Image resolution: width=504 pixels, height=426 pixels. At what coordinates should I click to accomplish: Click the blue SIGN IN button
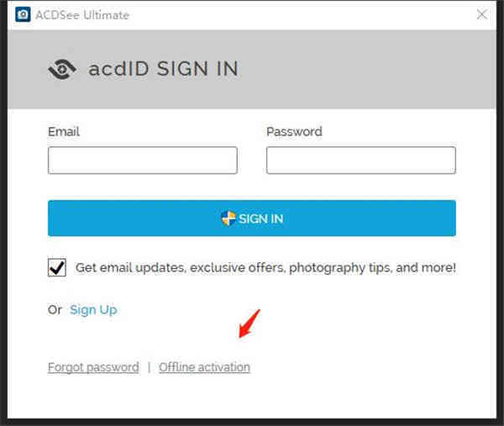pyautogui.click(x=252, y=218)
